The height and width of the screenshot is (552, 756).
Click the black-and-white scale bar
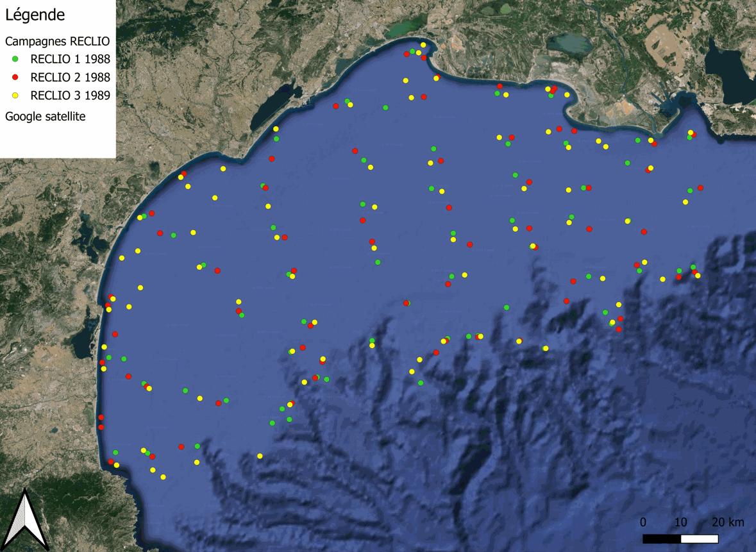680,539
